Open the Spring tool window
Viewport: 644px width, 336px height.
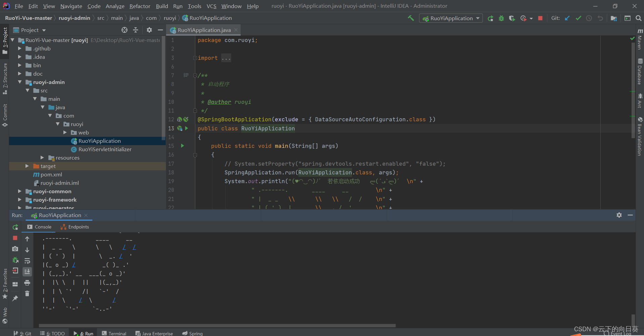193,333
